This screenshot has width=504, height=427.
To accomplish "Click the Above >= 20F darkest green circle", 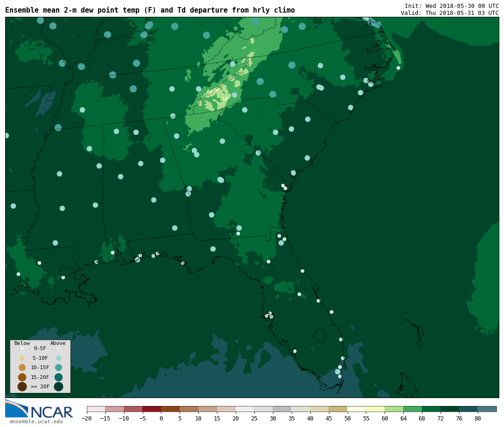I will click(x=58, y=386).
